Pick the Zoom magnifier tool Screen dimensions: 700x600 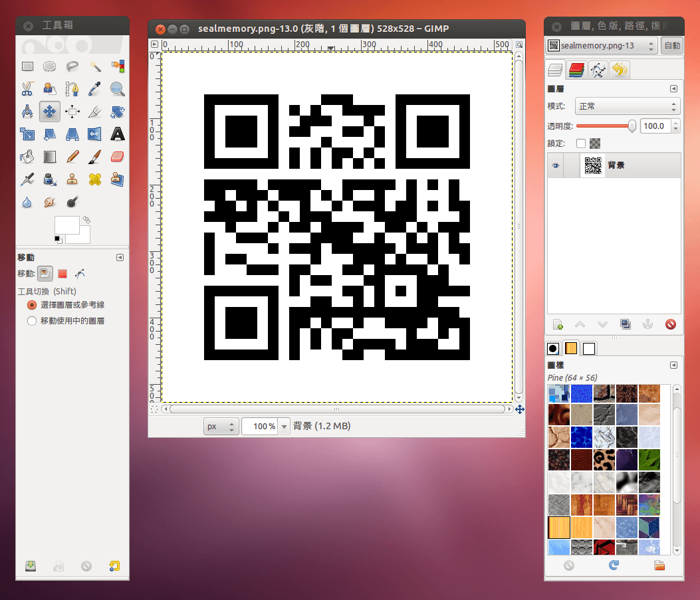pyautogui.click(x=118, y=88)
